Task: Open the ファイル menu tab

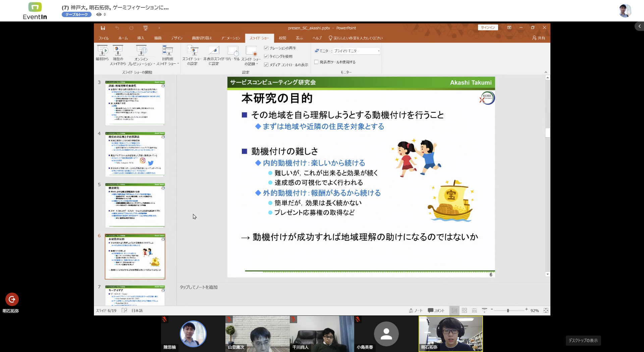Action: (x=103, y=38)
